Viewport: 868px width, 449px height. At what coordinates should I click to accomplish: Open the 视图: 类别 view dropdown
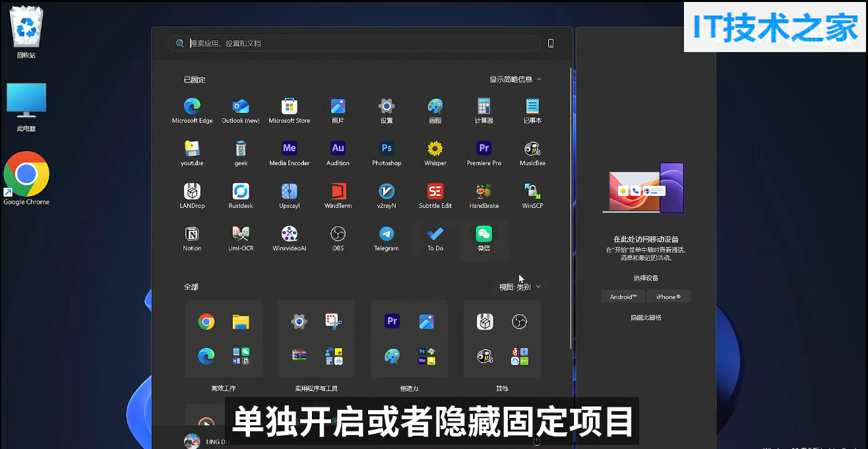520,287
